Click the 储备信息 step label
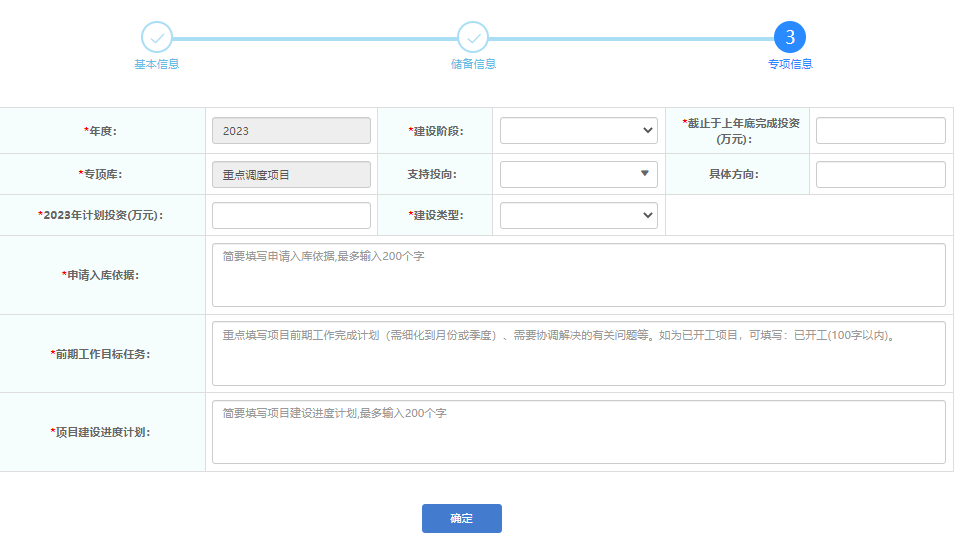The width and height of the screenshot is (954, 543). 473,64
